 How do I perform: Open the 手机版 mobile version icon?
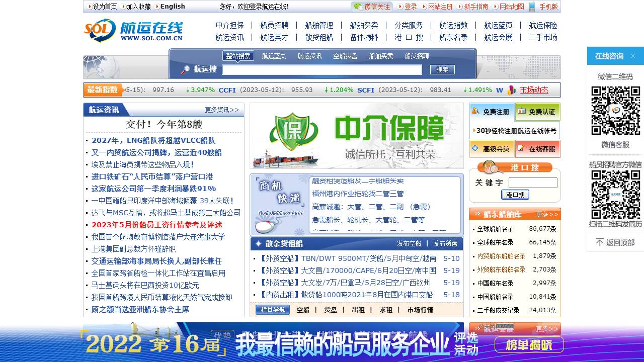[532, 7]
